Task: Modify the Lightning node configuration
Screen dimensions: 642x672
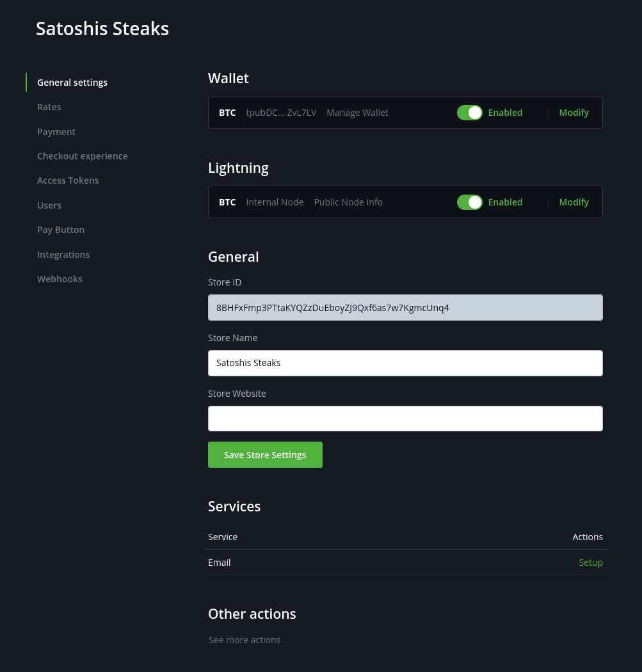Action: coord(574,202)
